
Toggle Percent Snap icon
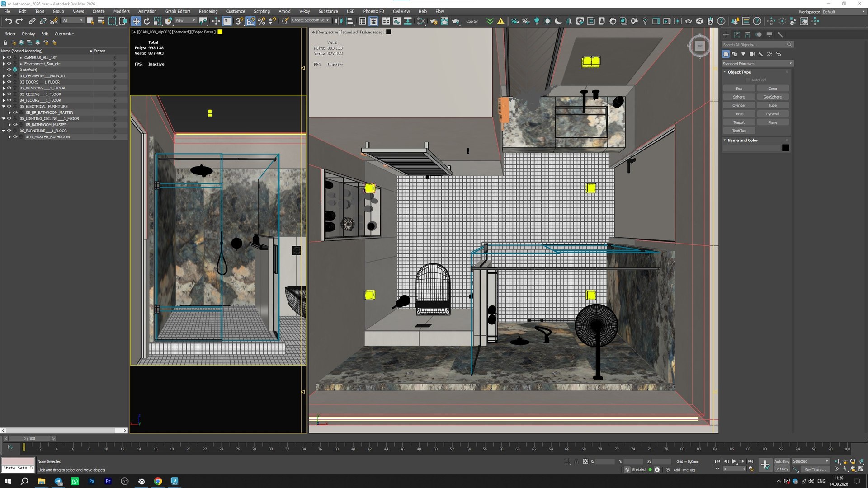pyautogui.click(x=261, y=21)
